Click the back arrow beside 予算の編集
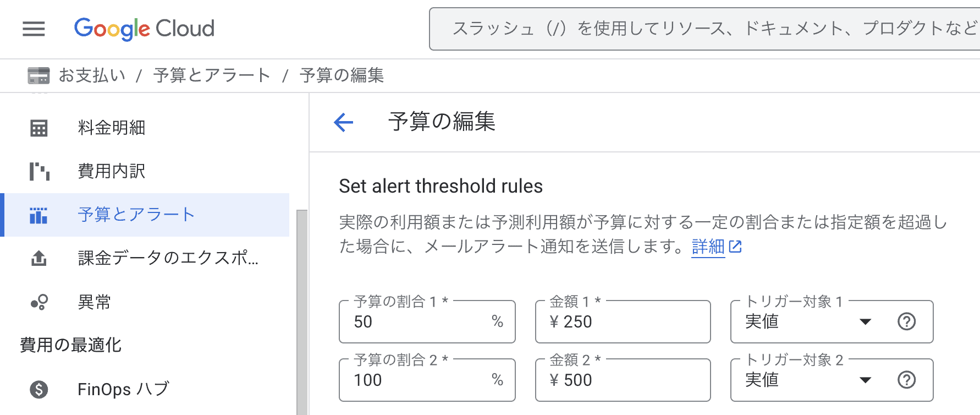Image resolution: width=980 pixels, height=415 pixels. tap(343, 123)
